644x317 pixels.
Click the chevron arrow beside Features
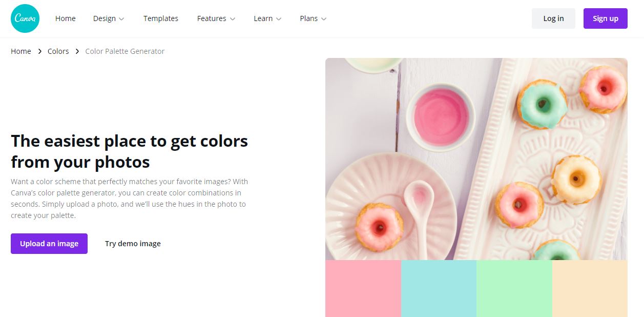point(233,19)
